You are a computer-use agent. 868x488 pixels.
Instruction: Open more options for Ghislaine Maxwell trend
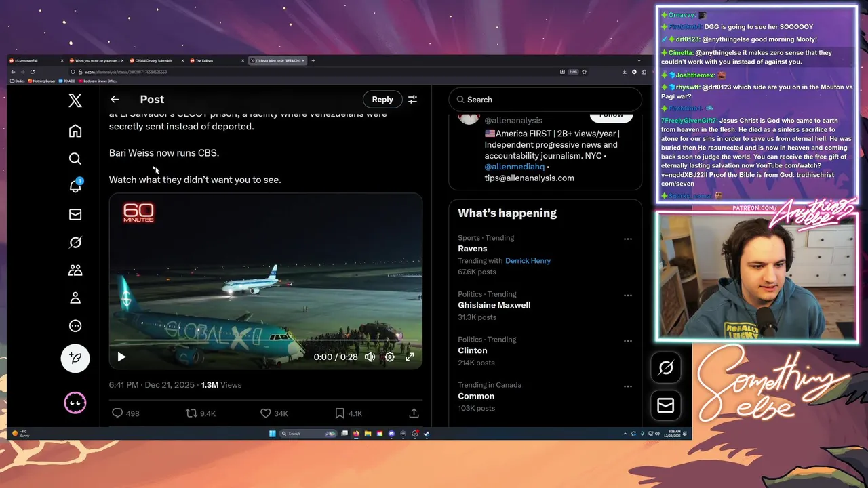click(x=628, y=296)
